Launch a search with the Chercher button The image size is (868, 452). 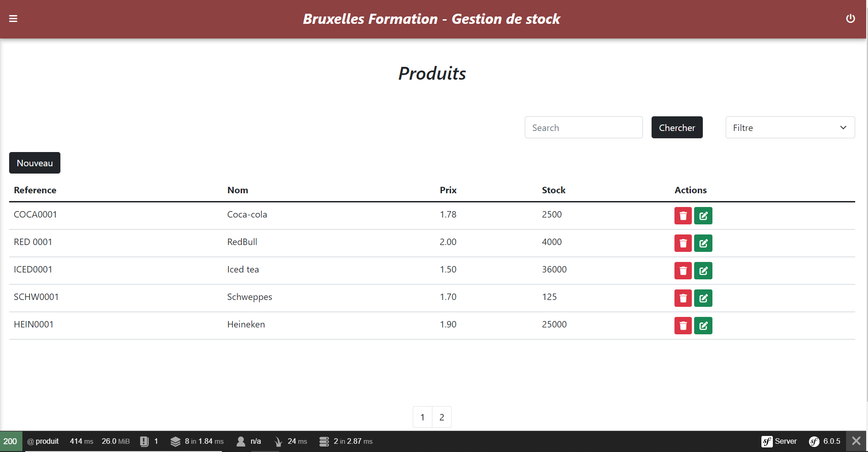[677, 127]
